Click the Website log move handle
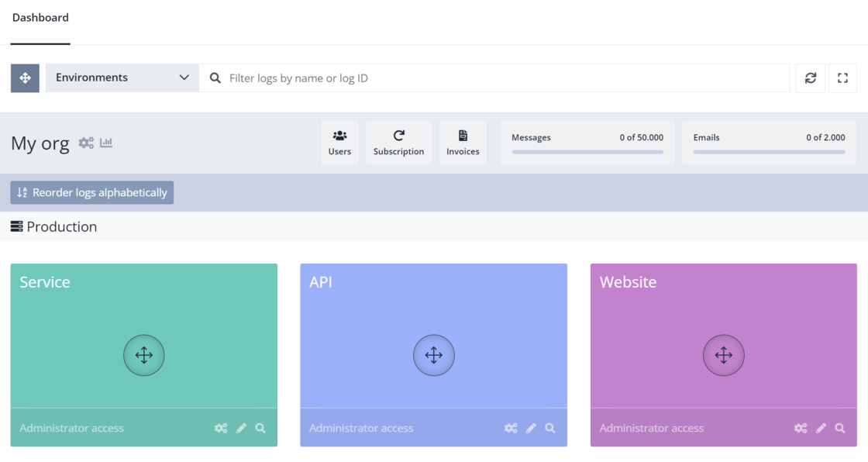The width and height of the screenshot is (868, 462). point(724,355)
